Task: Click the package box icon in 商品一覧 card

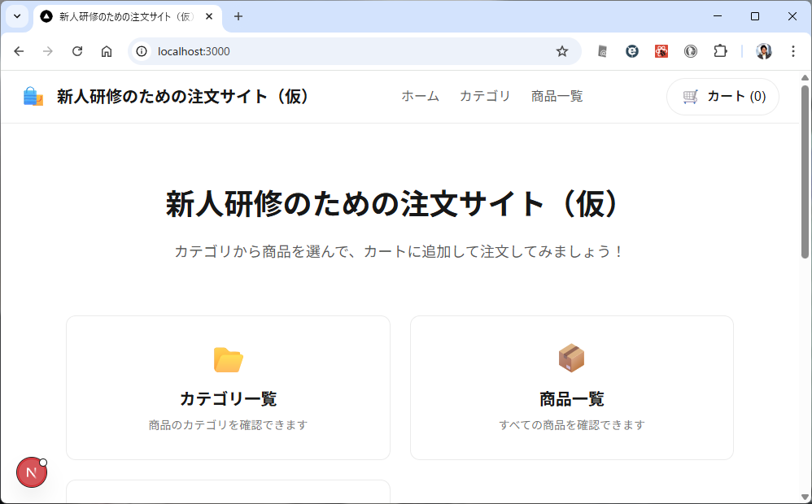Action: coord(571,358)
